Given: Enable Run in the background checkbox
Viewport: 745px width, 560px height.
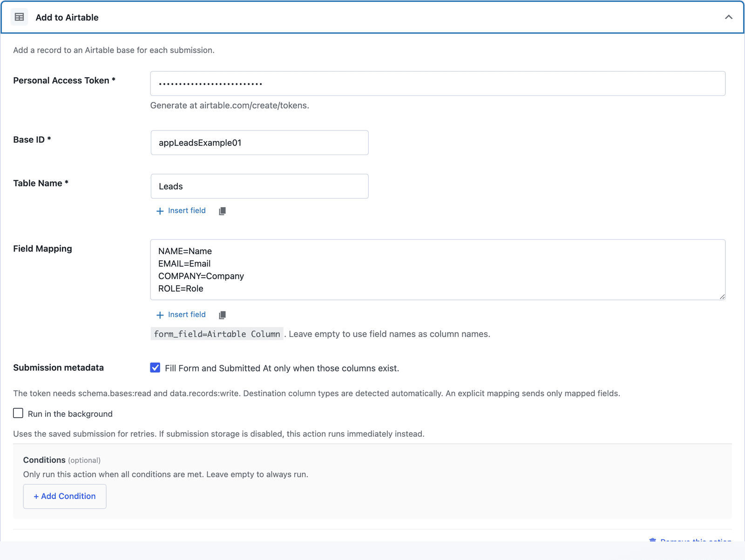Looking at the screenshot, I should (18, 413).
